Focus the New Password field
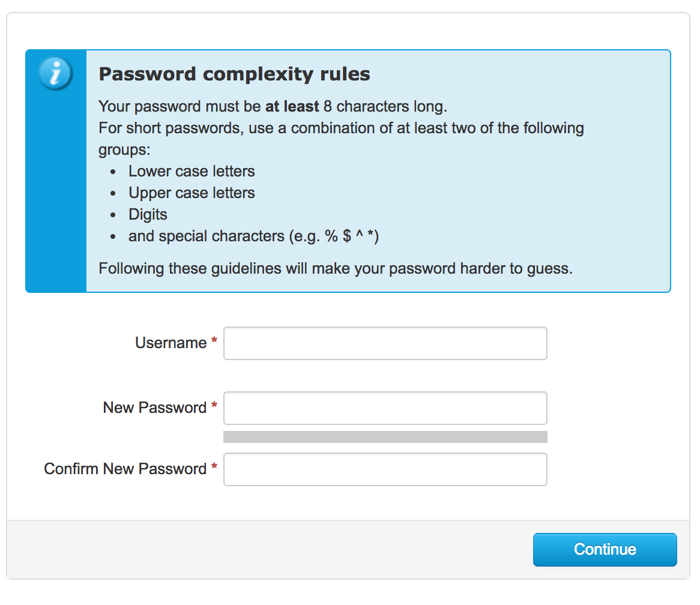Screen dimensions: 700x605 (385, 408)
